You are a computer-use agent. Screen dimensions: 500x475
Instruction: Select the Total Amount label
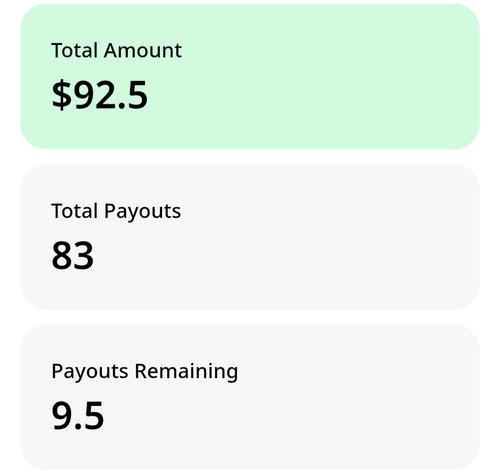tap(117, 51)
